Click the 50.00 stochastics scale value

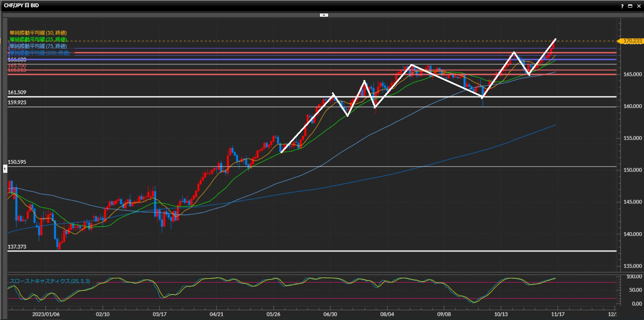[x=635, y=290]
